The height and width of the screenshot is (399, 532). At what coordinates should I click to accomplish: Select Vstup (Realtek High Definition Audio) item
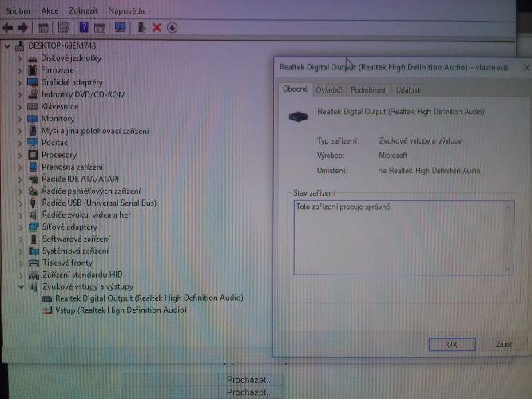(x=121, y=310)
